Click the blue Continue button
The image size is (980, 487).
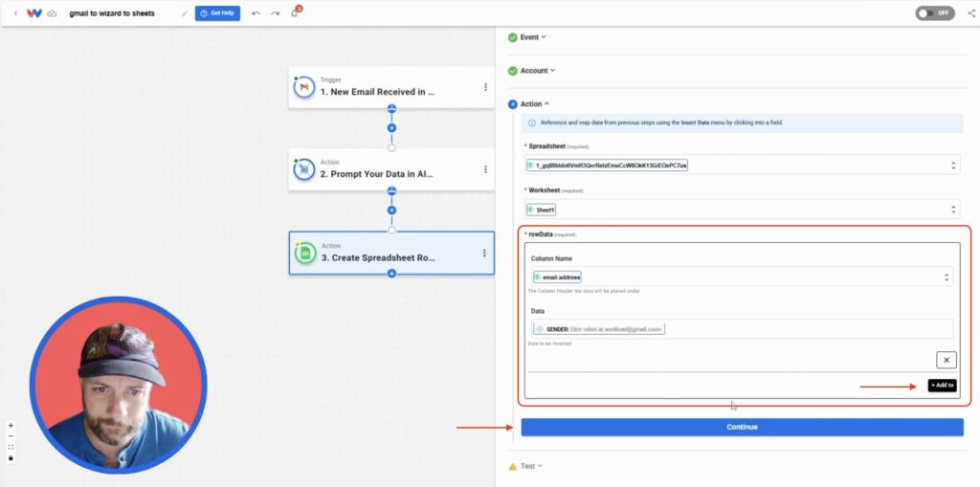point(742,427)
